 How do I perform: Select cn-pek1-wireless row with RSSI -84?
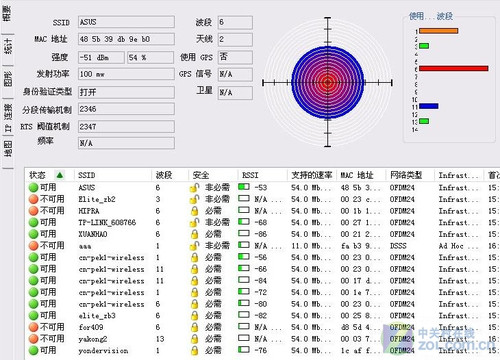(x=262, y=281)
